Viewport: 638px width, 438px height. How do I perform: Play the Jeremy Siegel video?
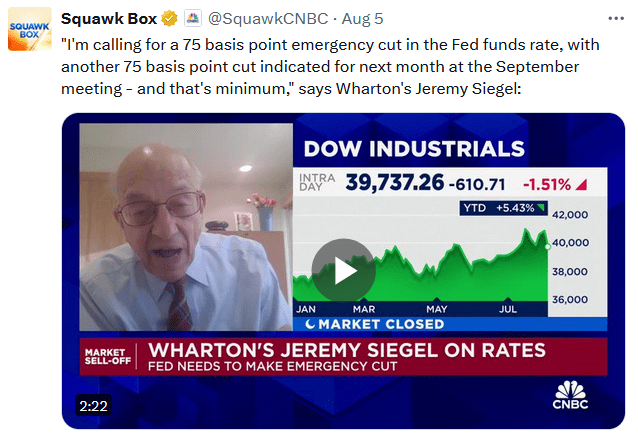pos(343,269)
